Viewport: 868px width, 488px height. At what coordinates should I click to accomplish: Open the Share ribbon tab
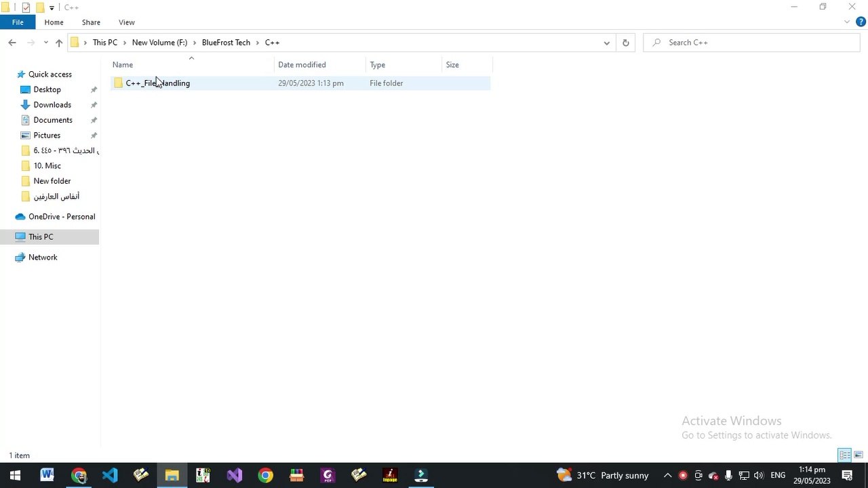[91, 22]
